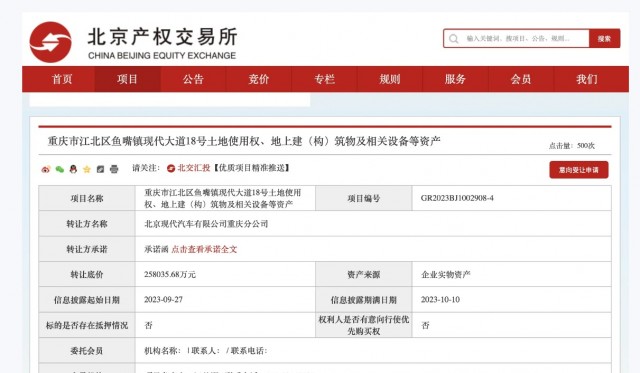Click the copy link icon
This screenshot has width=640, height=373.
click(x=100, y=169)
